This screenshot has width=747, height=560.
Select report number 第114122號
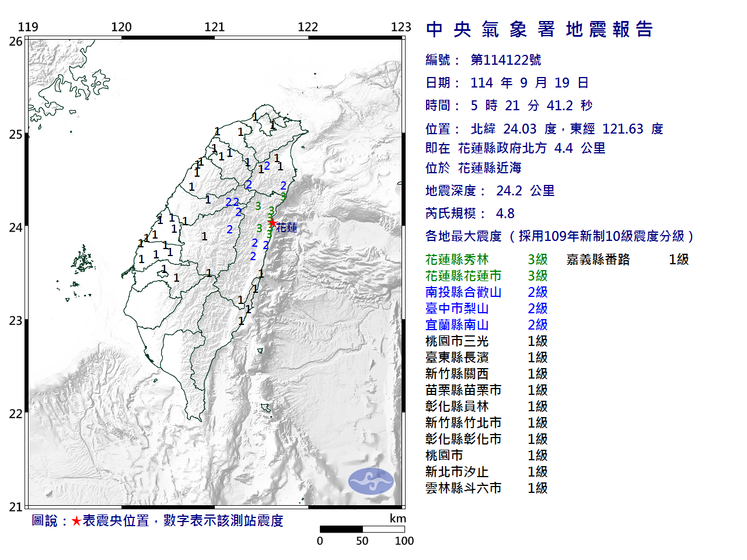pos(505,60)
